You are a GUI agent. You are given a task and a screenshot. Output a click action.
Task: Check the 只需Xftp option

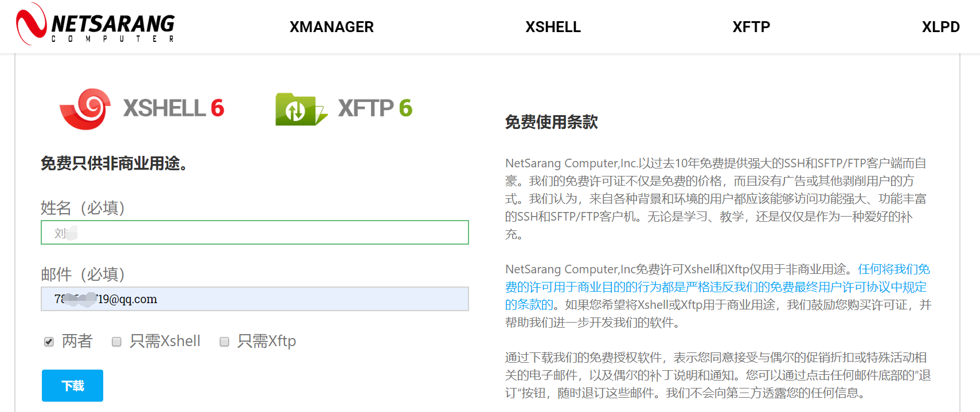pyautogui.click(x=224, y=342)
